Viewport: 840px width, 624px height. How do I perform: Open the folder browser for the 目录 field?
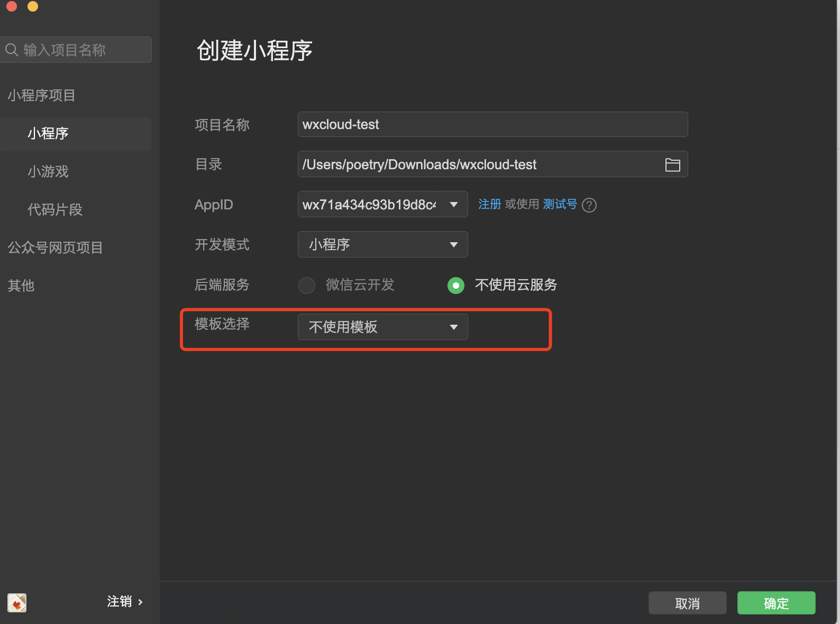pyautogui.click(x=672, y=164)
